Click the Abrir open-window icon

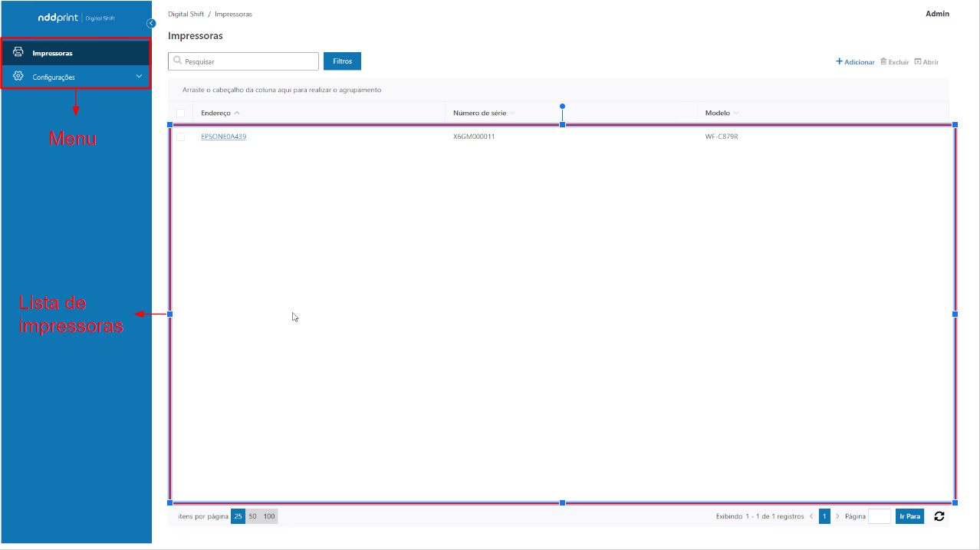pos(917,62)
